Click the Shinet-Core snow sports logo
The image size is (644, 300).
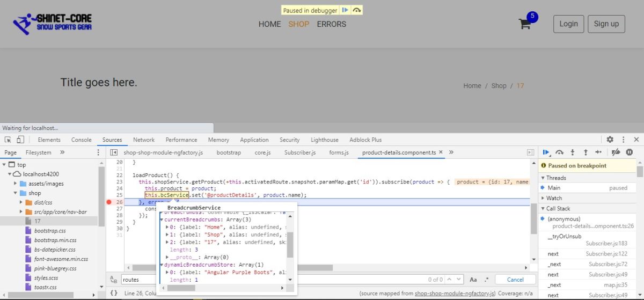[53, 23]
